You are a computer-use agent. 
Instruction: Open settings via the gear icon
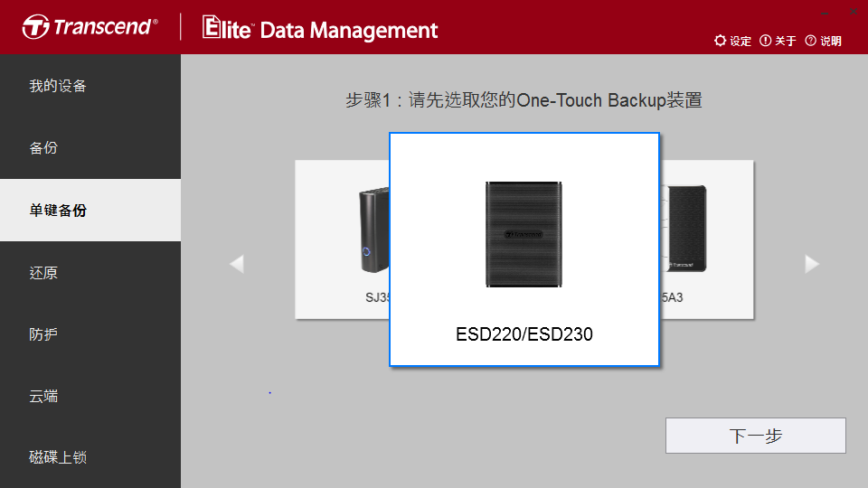coord(720,41)
